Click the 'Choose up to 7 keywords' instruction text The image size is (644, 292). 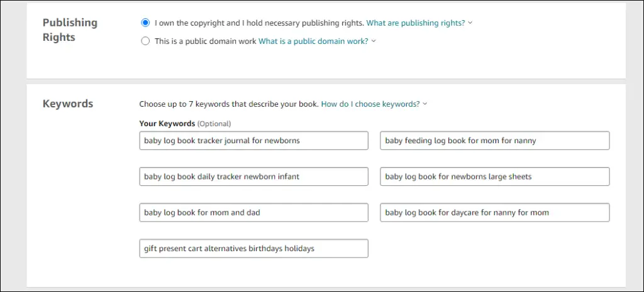coord(229,104)
